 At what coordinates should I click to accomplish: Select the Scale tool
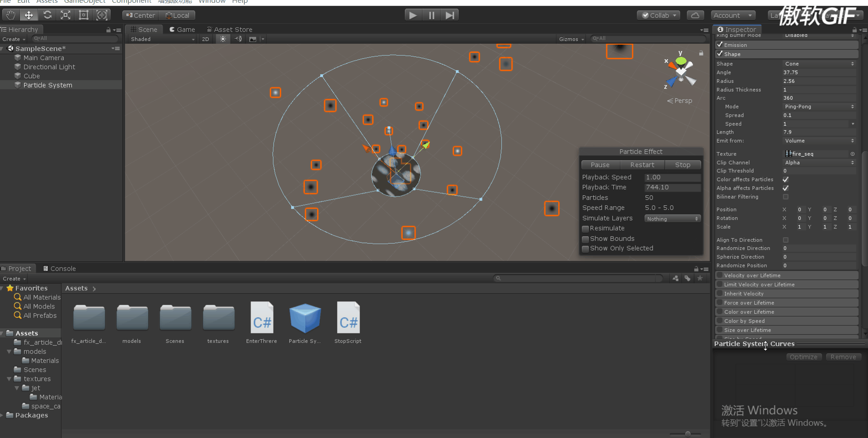pos(66,15)
